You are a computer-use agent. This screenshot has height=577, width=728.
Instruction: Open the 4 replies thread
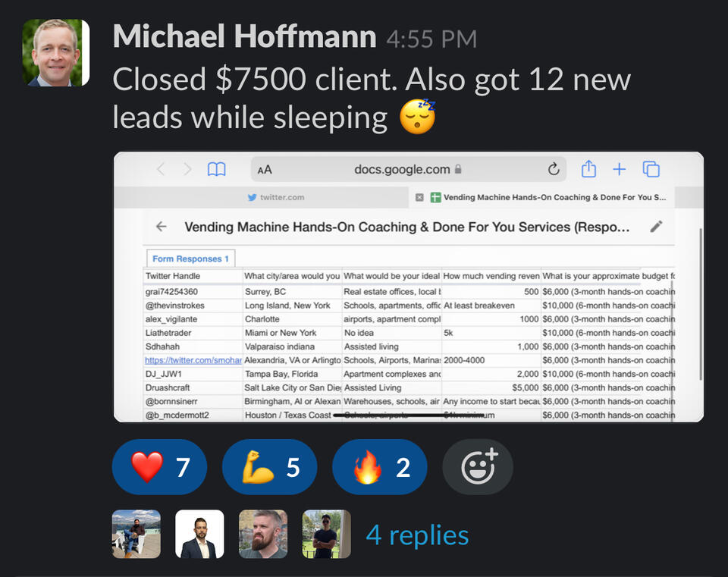(x=417, y=535)
